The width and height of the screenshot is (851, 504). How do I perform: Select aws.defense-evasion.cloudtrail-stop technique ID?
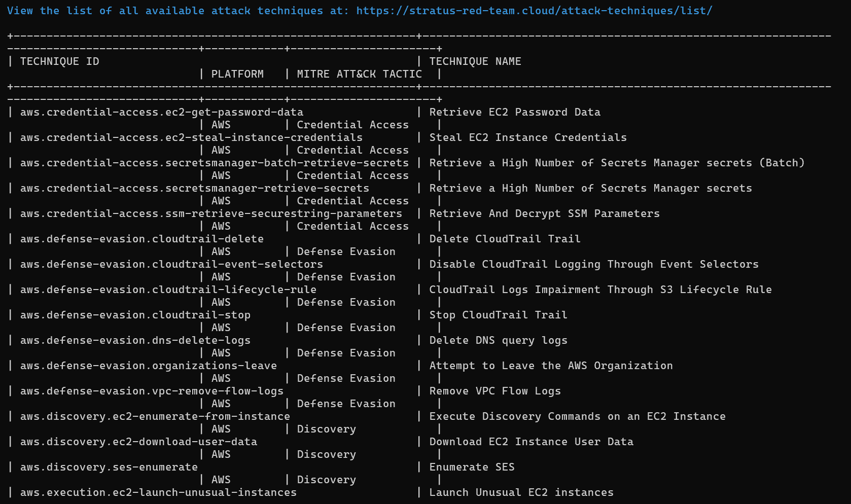click(x=135, y=315)
